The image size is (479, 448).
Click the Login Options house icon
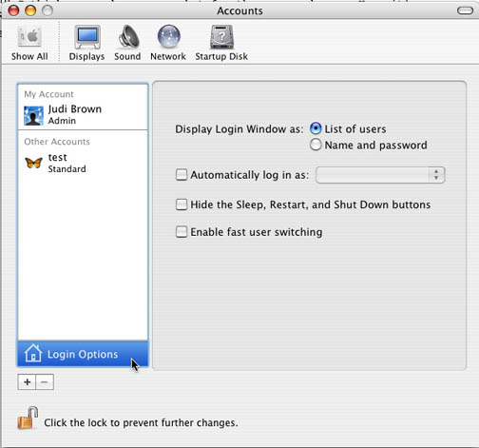33,353
